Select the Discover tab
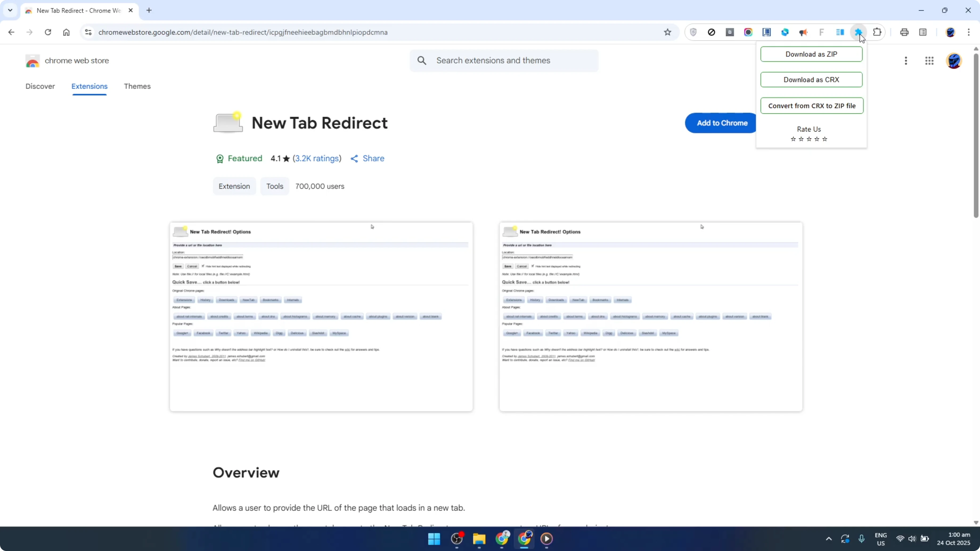The width and height of the screenshot is (980, 551). pos(40,86)
